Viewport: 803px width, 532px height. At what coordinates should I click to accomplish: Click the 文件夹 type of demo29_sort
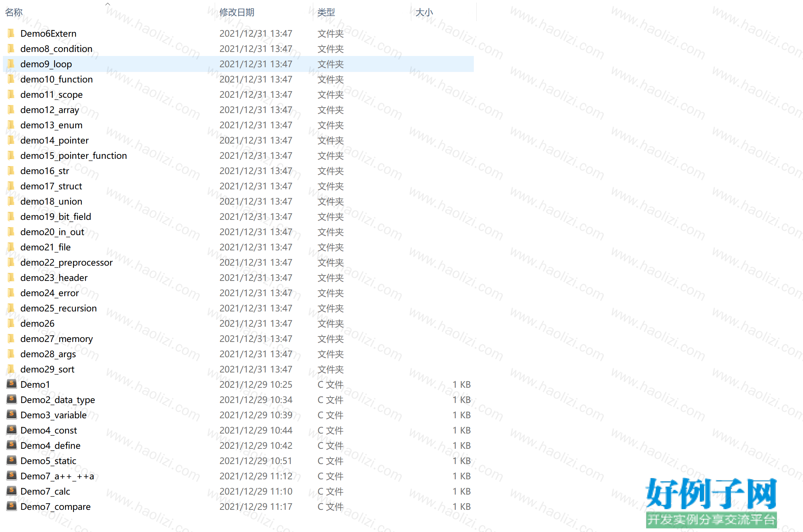click(331, 369)
